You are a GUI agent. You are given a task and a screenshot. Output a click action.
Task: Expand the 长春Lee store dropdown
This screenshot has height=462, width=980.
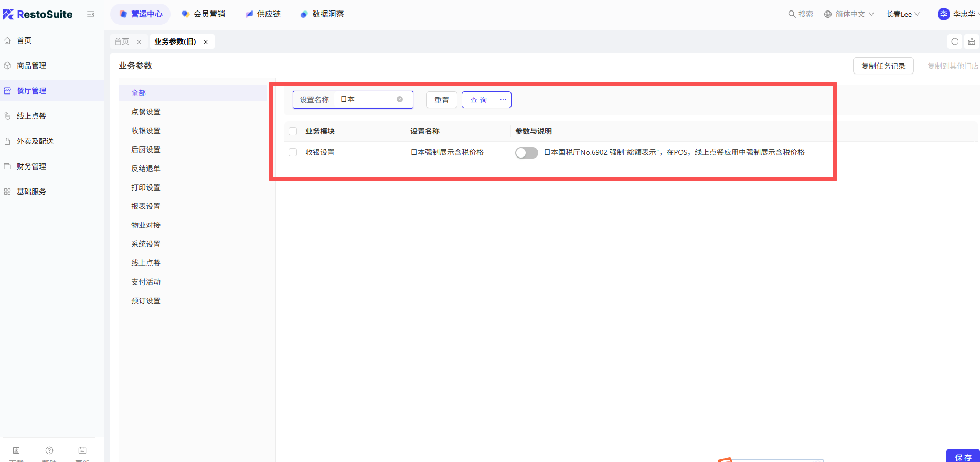pyautogui.click(x=902, y=14)
